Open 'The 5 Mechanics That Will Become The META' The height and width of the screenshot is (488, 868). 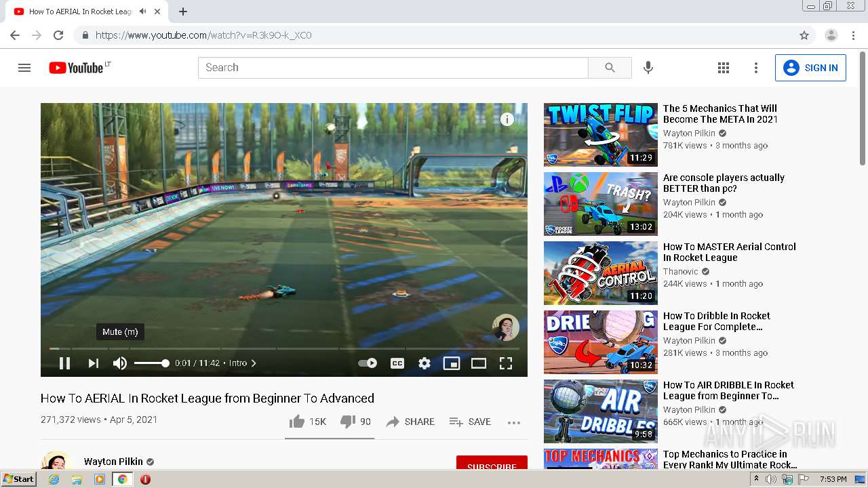point(720,114)
